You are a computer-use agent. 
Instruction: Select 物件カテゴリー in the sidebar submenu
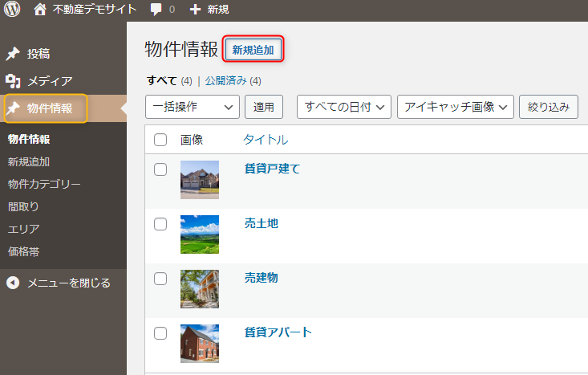44,184
